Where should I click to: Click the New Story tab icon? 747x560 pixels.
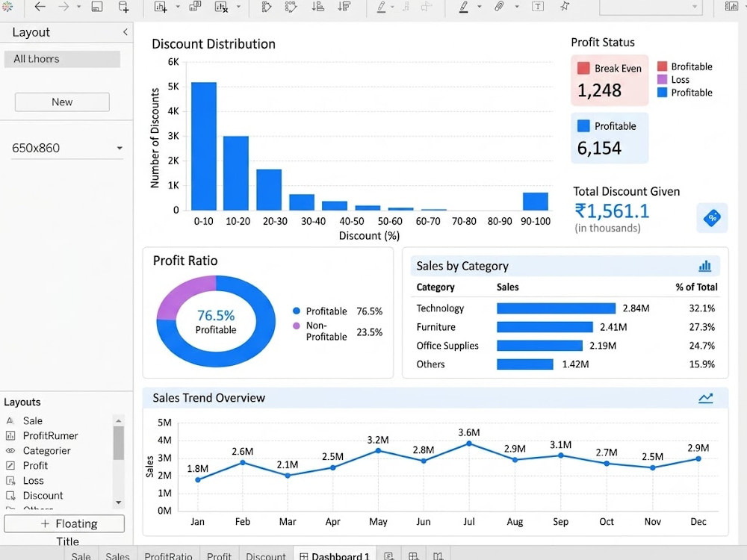438,556
